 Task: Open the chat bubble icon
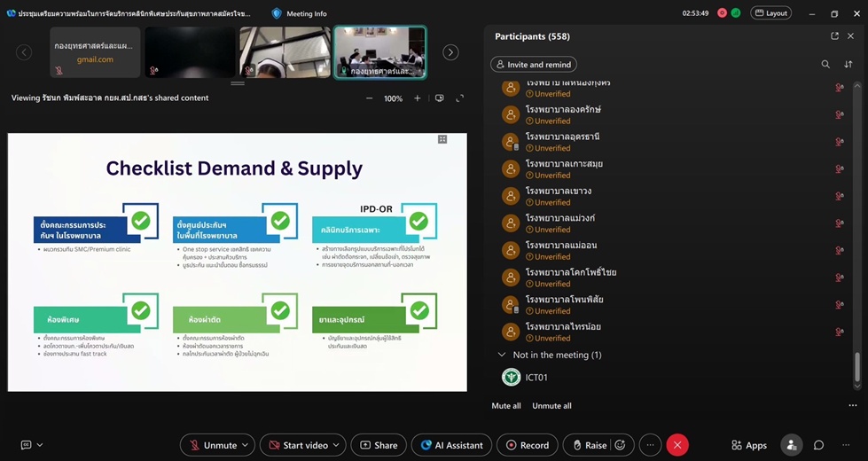(818, 445)
